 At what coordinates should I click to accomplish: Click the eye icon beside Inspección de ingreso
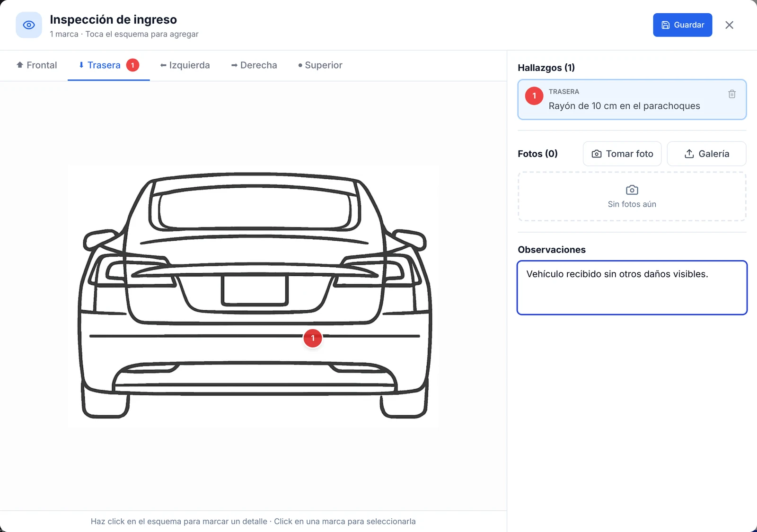click(x=29, y=25)
